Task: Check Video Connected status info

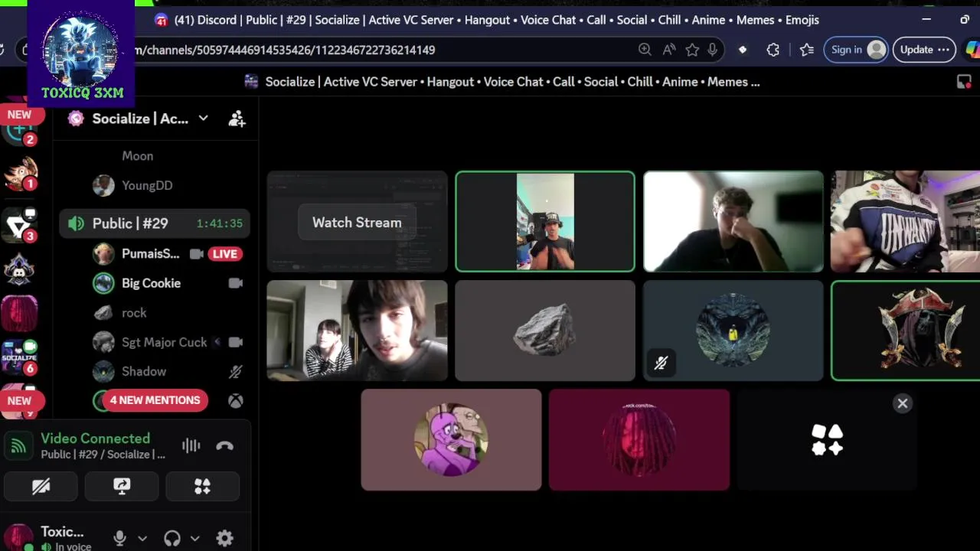Action: click(x=96, y=439)
